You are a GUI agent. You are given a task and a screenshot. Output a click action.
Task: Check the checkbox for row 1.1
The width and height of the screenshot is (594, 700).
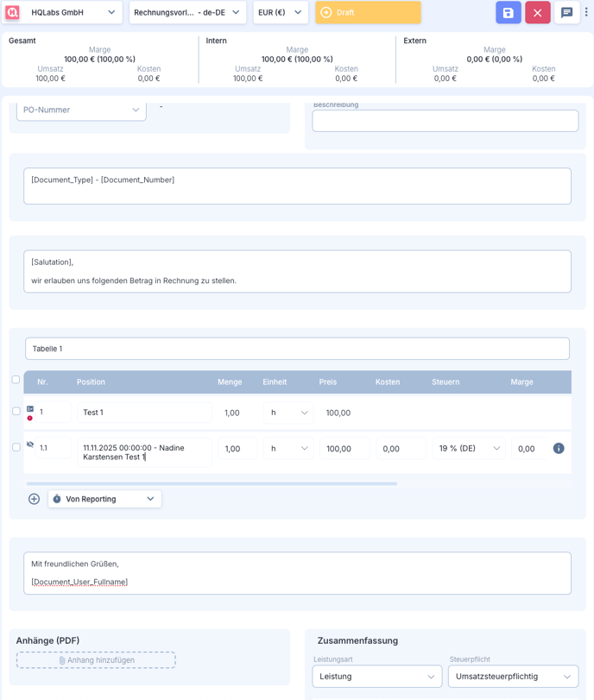point(16,447)
